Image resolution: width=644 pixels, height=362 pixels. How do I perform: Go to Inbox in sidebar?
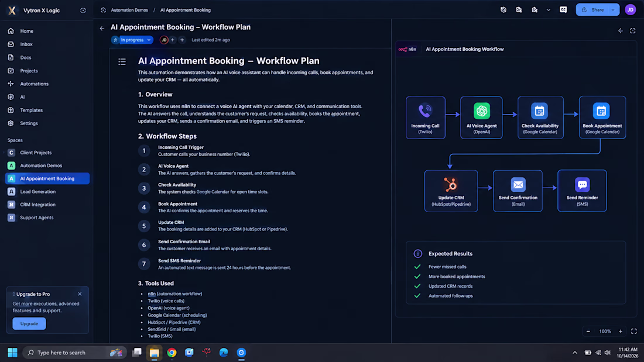point(26,44)
